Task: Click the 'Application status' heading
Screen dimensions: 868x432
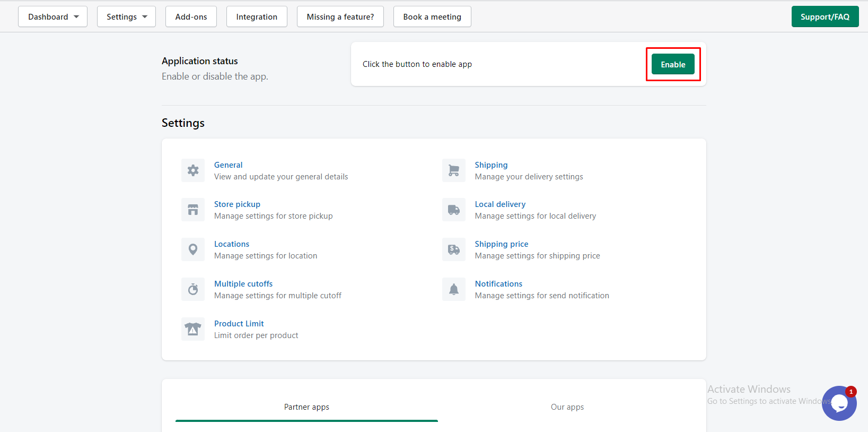Action: click(x=200, y=61)
